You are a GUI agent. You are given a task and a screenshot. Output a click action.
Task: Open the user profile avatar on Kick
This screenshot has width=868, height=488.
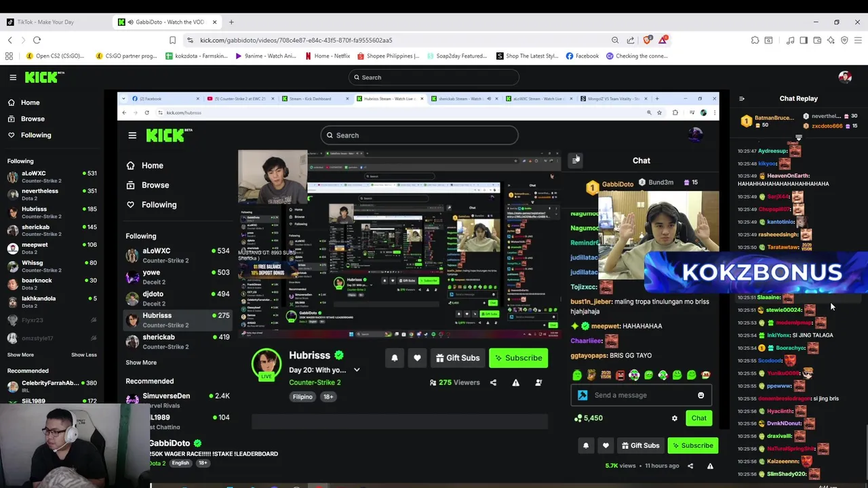click(845, 77)
